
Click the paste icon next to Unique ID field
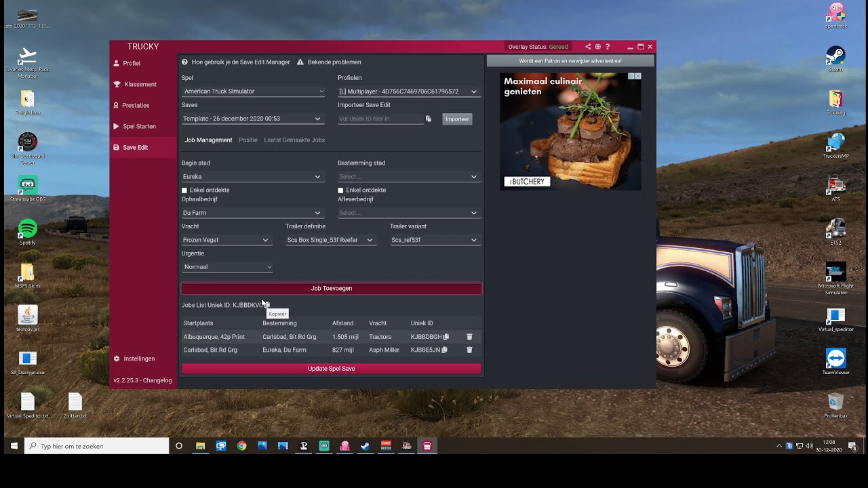click(429, 119)
